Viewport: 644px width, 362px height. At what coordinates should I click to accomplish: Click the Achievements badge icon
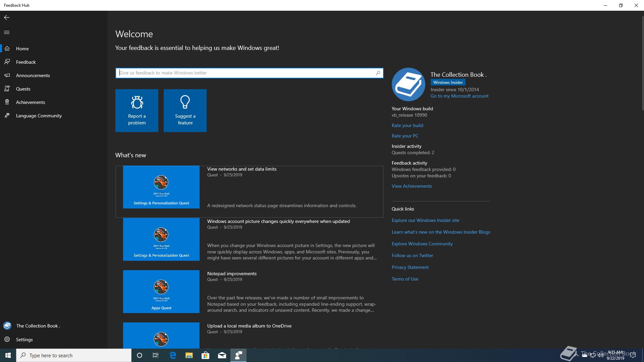click(x=7, y=102)
